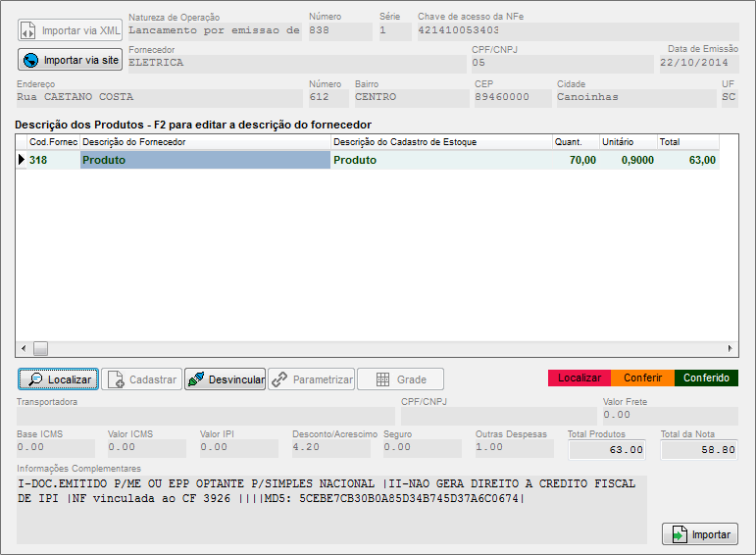Click the Desvincular button
Image resolution: width=756 pixels, height=555 pixels.
(x=225, y=379)
